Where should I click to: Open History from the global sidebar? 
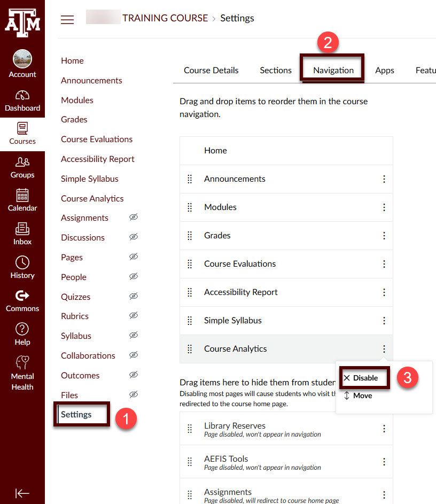tap(22, 268)
